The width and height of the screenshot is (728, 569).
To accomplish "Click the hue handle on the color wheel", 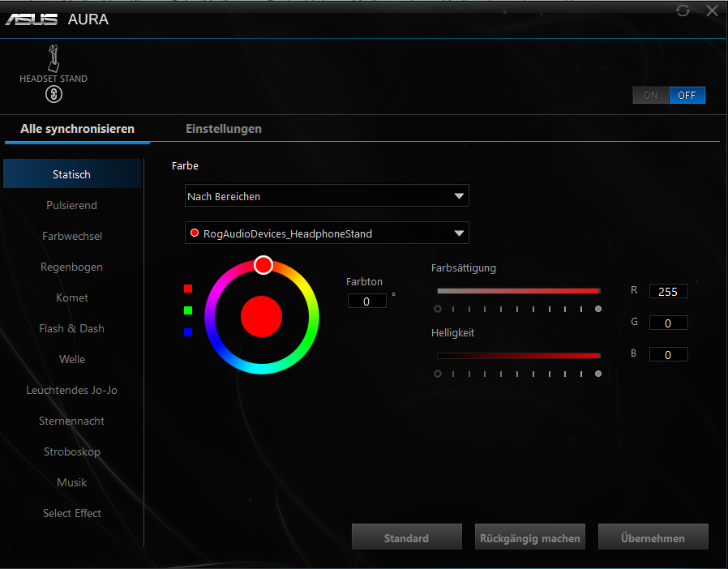I will point(263,265).
